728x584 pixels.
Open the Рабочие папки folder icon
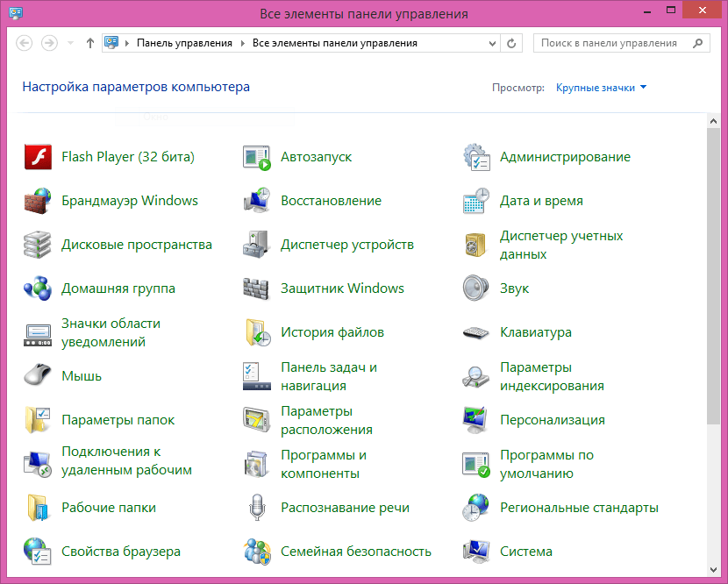(38, 508)
